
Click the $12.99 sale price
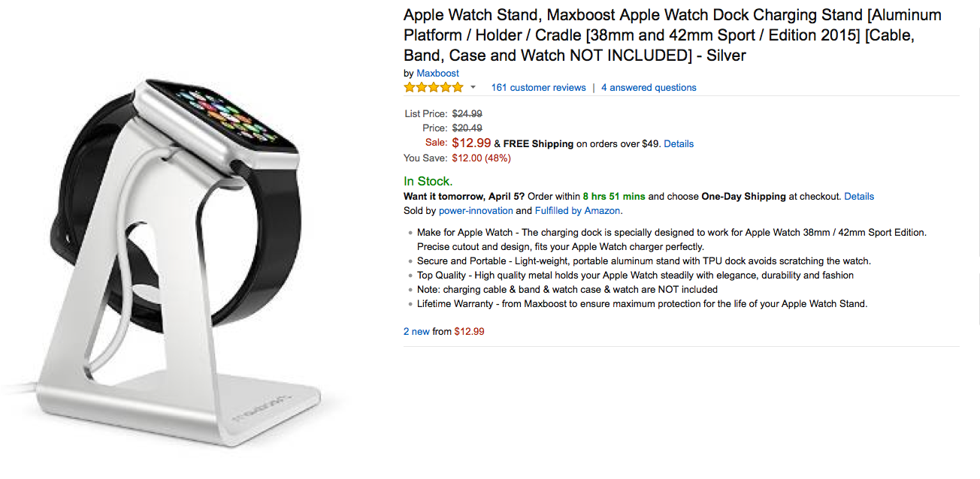(x=471, y=142)
